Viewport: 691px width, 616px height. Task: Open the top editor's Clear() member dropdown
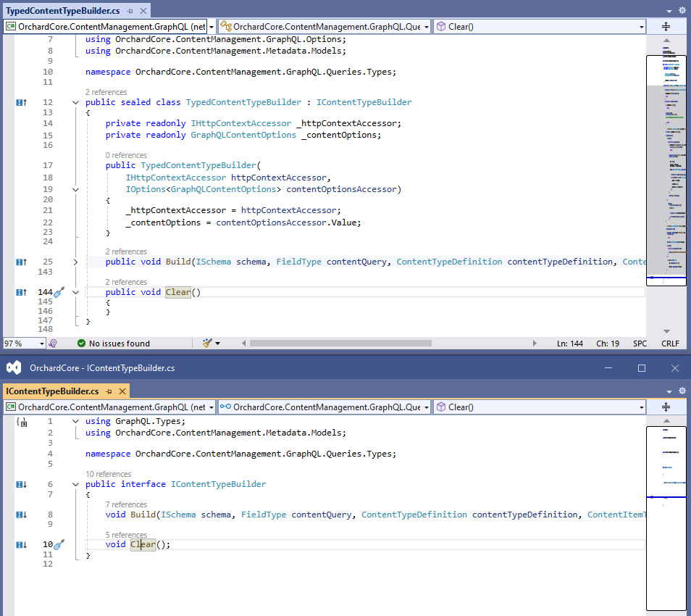coord(540,27)
